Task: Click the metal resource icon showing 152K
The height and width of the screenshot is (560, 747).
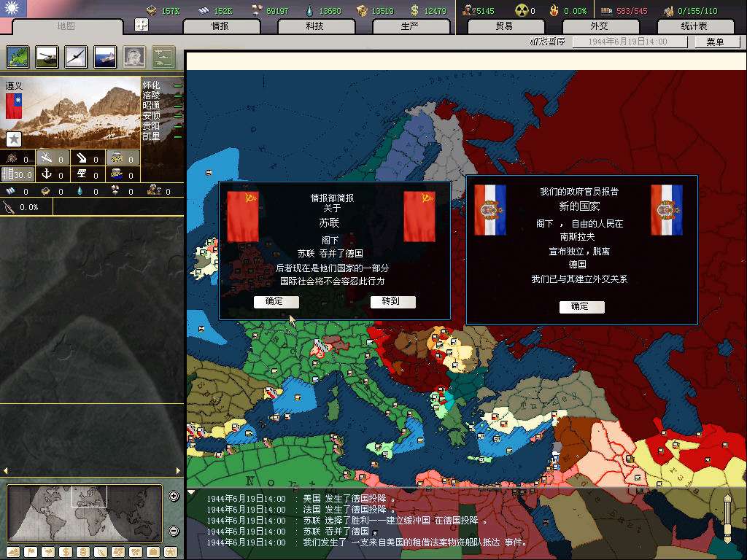Action: click(x=204, y=10)
